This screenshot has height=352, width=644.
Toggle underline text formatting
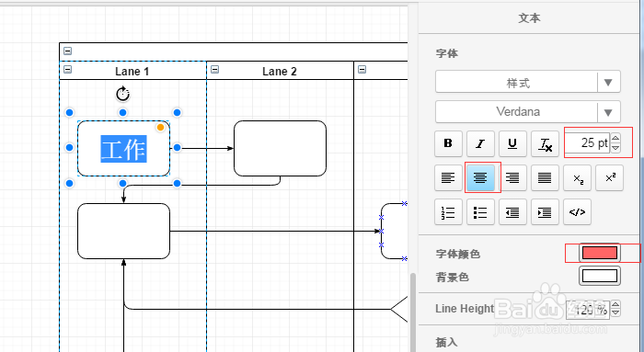(x=512, y=143)
